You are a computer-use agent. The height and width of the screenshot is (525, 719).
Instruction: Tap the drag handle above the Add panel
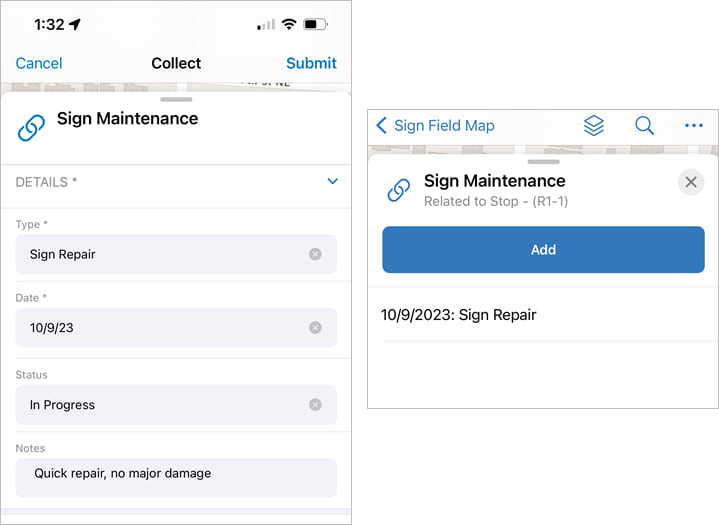pos(543,161)
